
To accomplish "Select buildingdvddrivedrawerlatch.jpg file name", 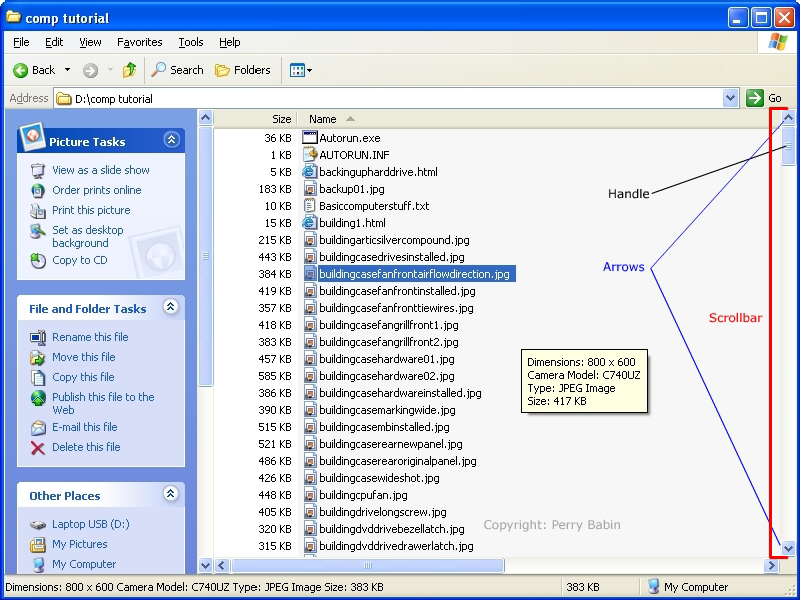I will click(x=396, y=546).
